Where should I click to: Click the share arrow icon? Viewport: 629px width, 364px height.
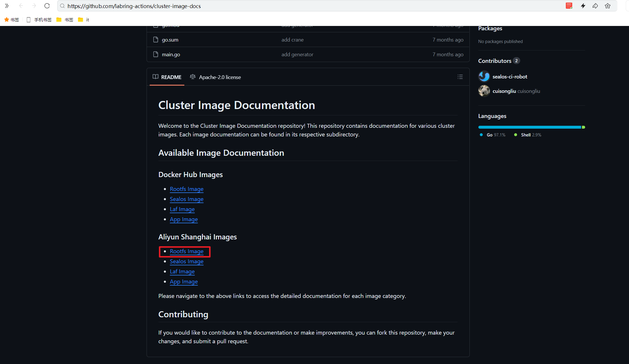pos(595,6)
